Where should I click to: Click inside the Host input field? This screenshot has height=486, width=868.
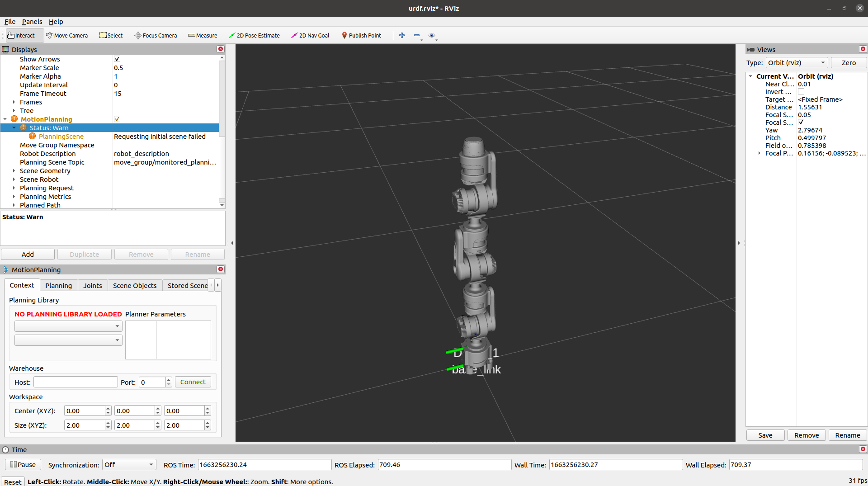tap(75, 382)
